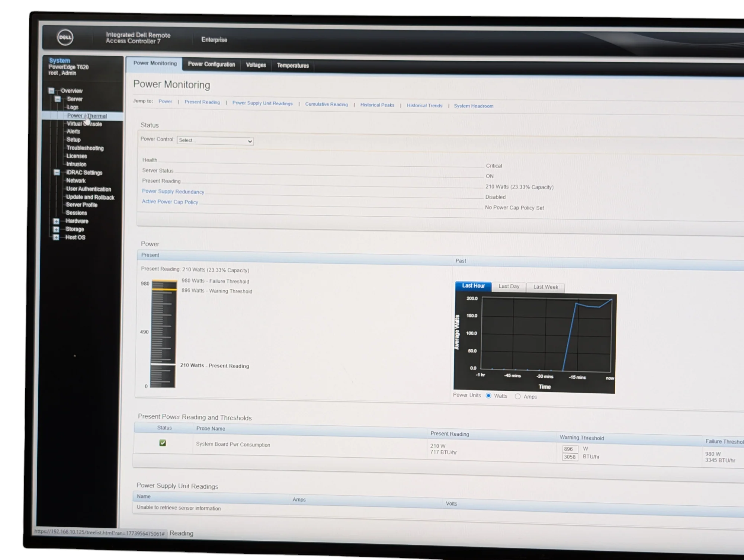Screen dimensions: 744x560
Task: Expand the Hardware tree node
Action: click(x=56, y=221)
